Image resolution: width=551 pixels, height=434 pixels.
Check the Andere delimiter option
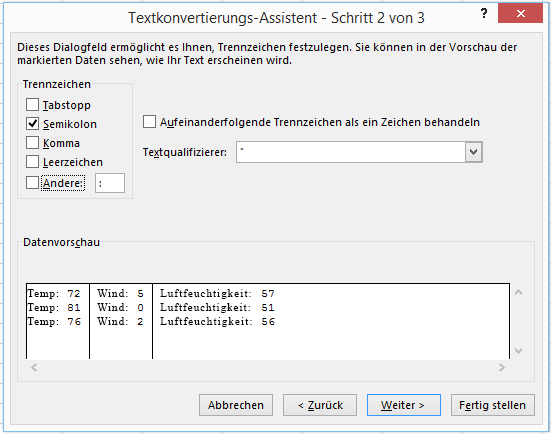[32, 183]
